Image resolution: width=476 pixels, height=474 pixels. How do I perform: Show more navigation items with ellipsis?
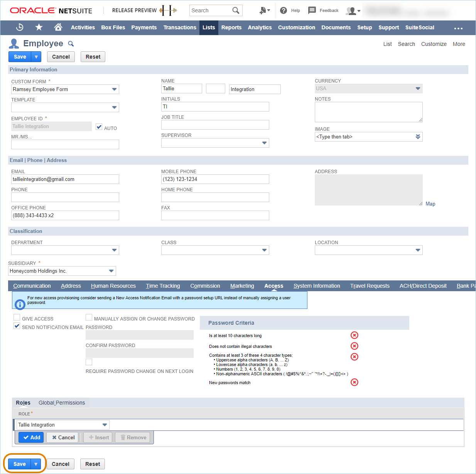click(458, 28)
